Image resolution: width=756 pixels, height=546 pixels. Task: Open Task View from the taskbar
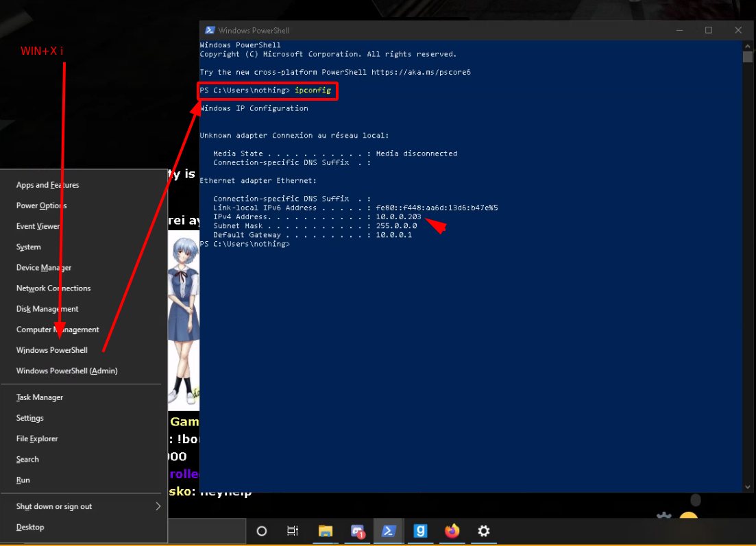click(293, 531)
